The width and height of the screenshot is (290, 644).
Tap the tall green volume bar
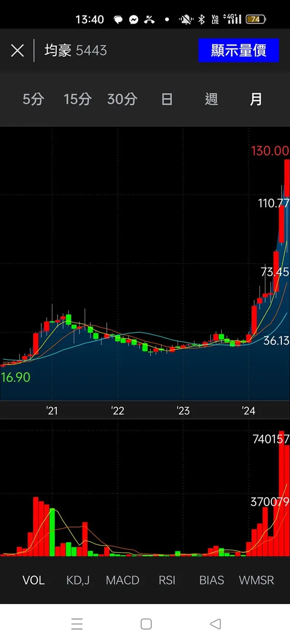click(52, 532)
